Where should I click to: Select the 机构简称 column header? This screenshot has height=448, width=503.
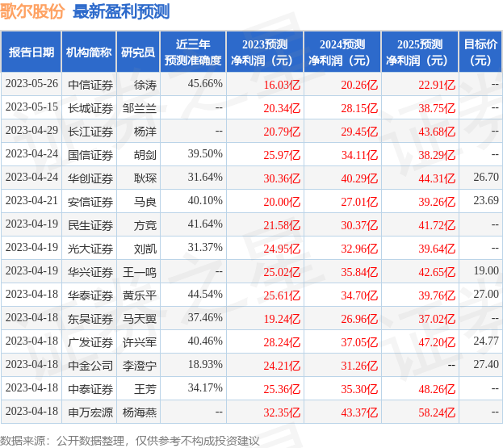(x=89, y=52)
